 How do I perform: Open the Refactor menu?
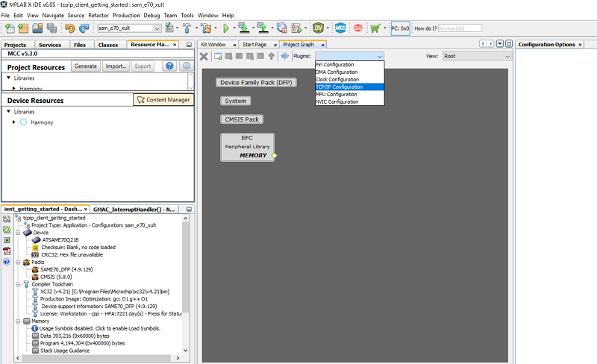99,15
